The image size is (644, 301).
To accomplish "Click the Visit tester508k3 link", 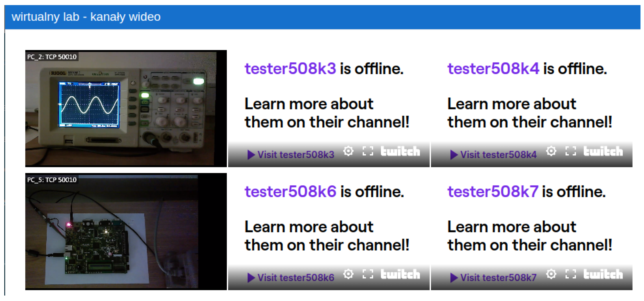I will click(291, 155).
